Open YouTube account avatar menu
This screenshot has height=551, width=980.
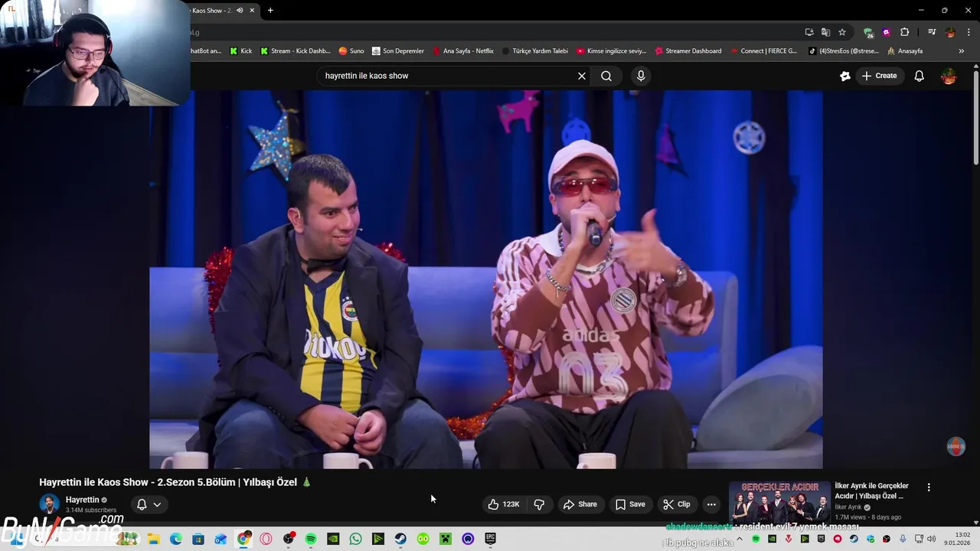pyautogui.click(x=949, y=76)
